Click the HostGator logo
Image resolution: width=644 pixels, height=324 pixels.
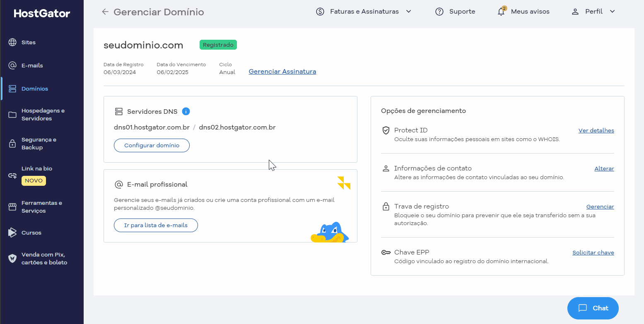(x=42, y=13)
